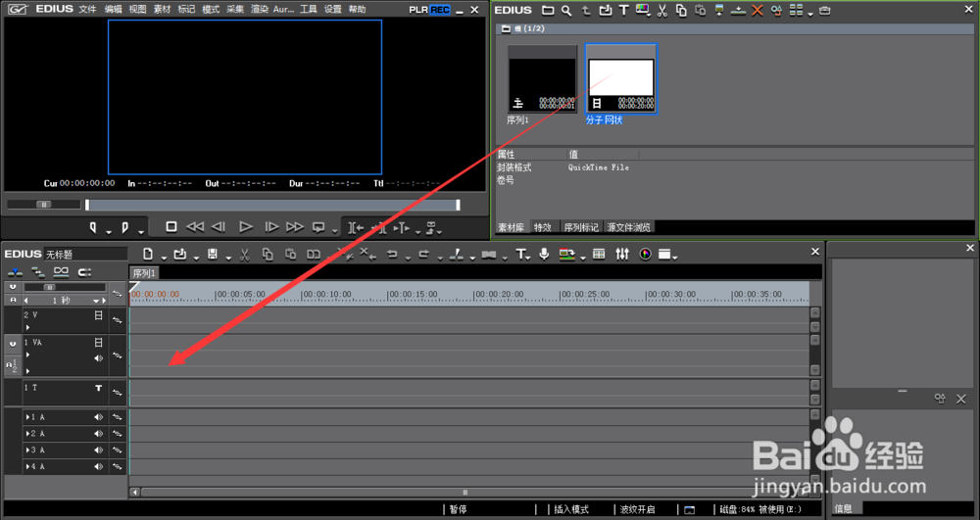Screen dimensions: 980x520
Task: Open Set Out point dropdown arrow
Action: (x=141, y=232)
